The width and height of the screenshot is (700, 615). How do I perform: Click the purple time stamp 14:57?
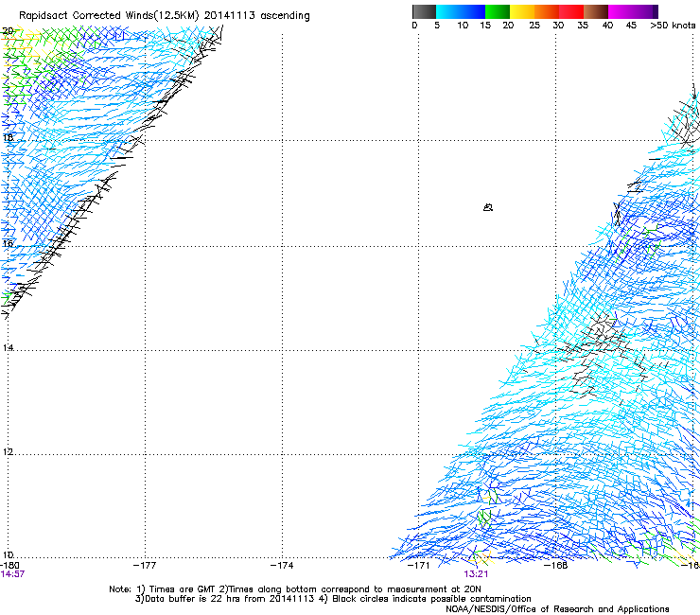[12, 574]
